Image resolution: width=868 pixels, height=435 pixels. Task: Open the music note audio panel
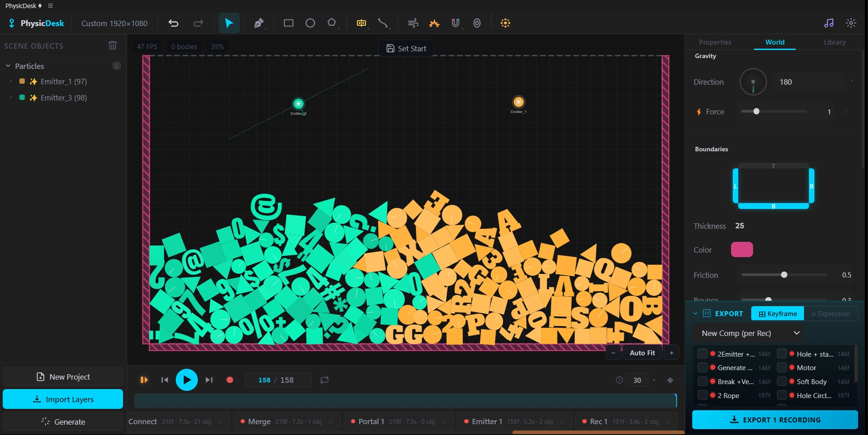click(x=829, y=23)
